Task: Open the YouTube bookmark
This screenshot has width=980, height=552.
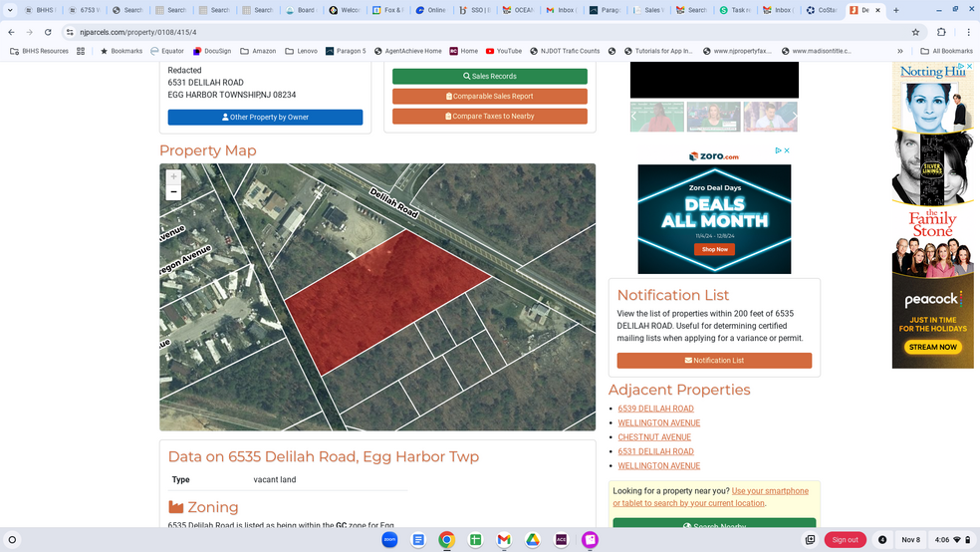Action: point(504,51)
